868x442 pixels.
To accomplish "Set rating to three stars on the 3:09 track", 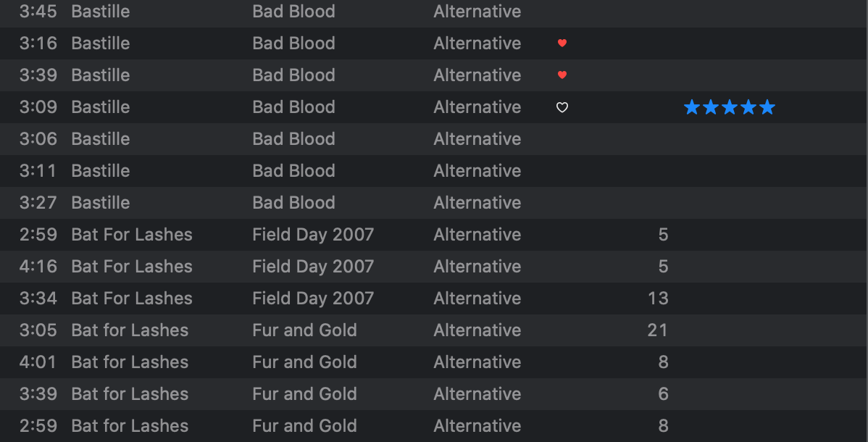I will (730, 107).
